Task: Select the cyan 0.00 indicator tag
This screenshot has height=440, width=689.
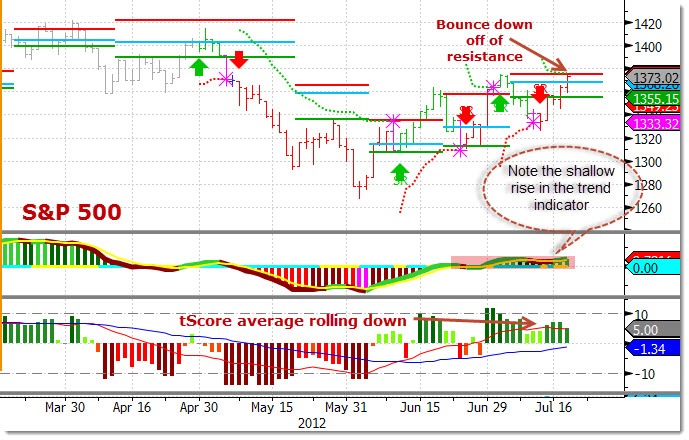Action: pos(653,268)
